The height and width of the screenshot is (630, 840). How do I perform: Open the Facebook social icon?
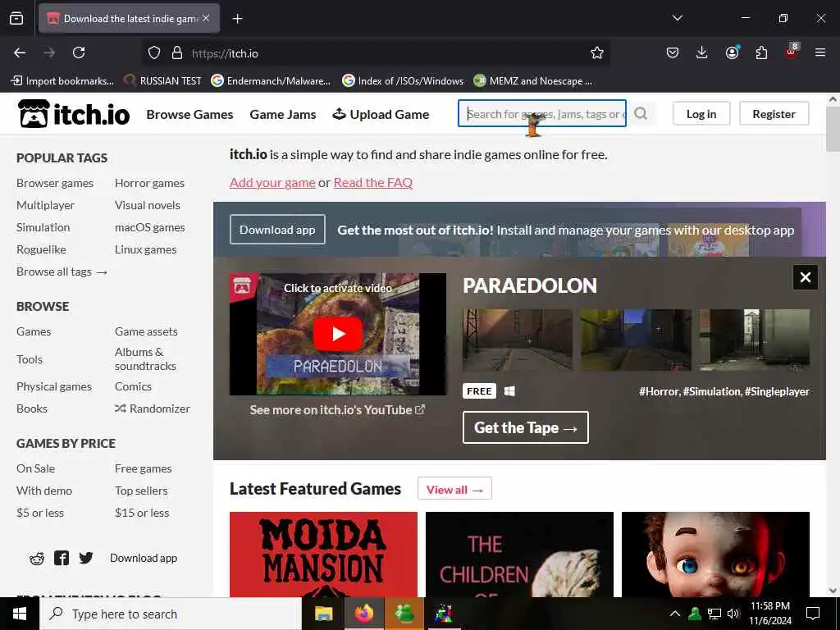(61, 558)
